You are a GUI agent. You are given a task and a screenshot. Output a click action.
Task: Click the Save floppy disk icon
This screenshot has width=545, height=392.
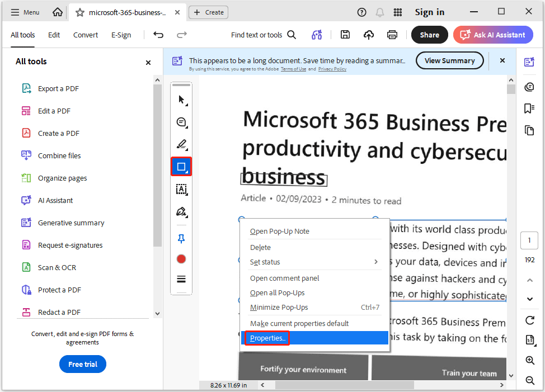pos(345,34)
